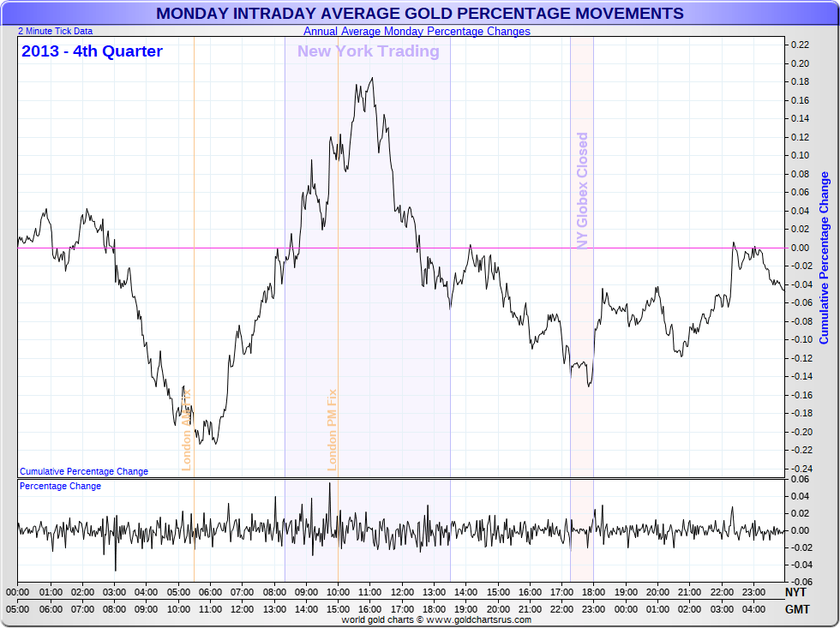
Task: Click the 11:00 label on NYT axis
Action: 369,592
